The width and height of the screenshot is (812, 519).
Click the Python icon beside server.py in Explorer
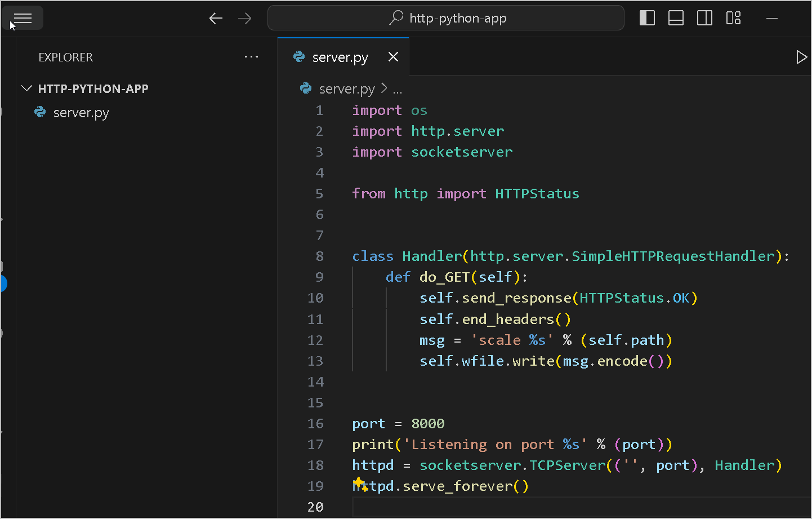40,112
